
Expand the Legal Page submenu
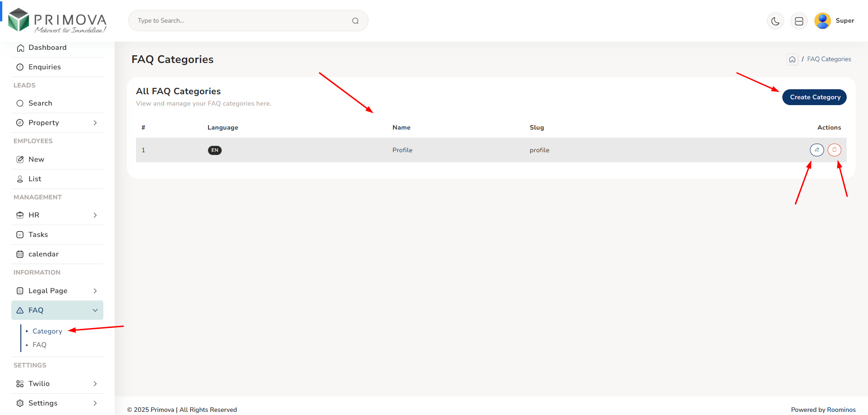57,291
